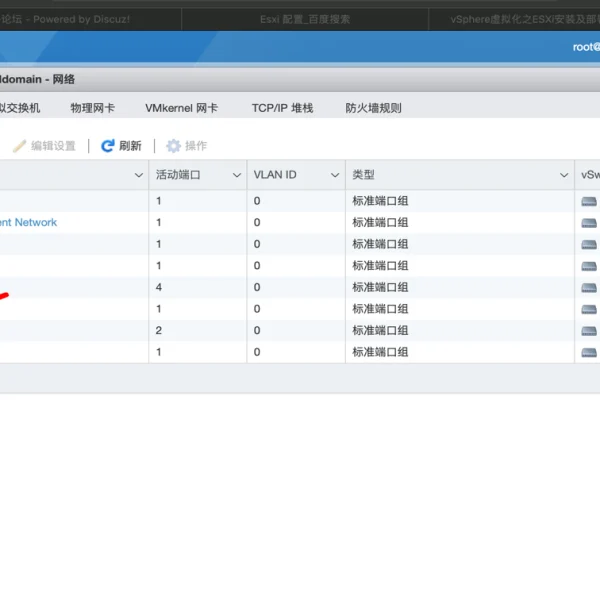The height and width of the screenshot is (600, 600).
Task: Click the vSwitch icon in the last table row
Action: click(589, 353)
